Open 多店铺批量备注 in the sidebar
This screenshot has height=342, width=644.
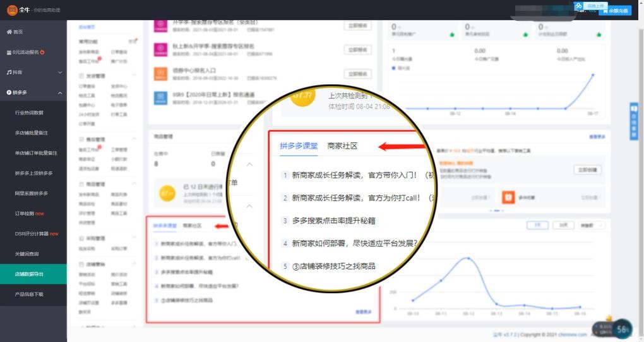[x=33, y=133]
